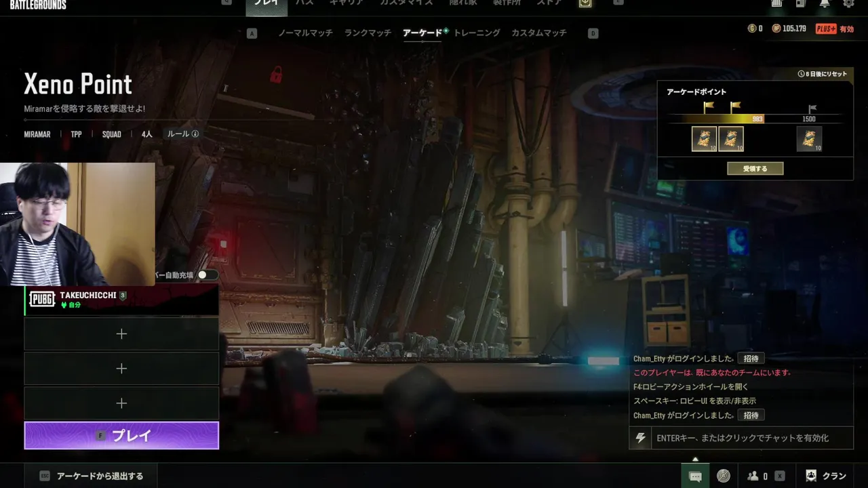The image size is (868, 488).
Task: Click the MIRAMAR map label
Action: coord(37,134)
